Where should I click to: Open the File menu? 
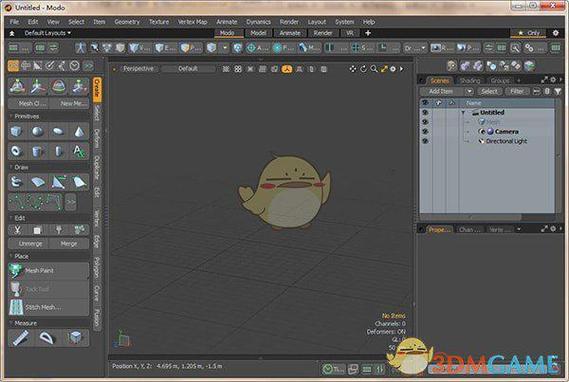coord(14,22)
